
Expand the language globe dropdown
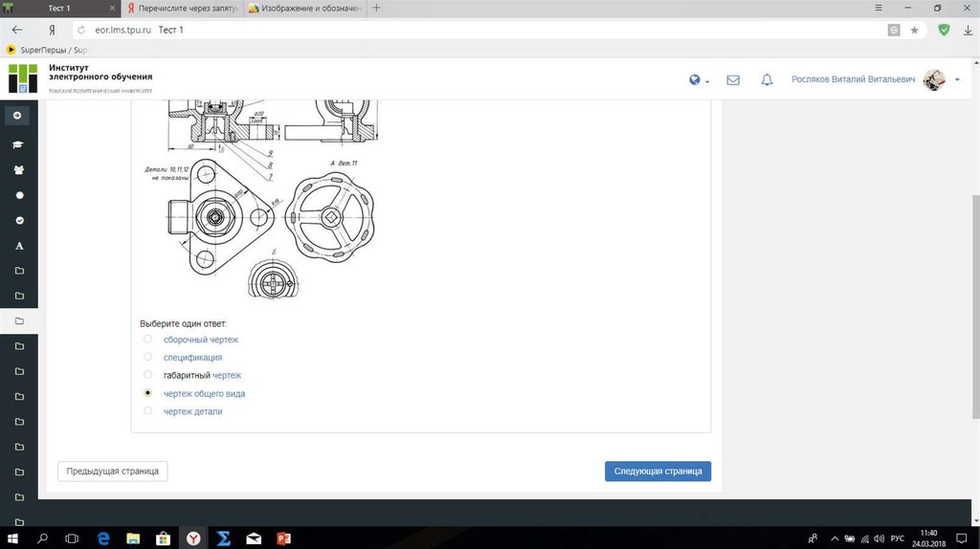coord(699,80)
